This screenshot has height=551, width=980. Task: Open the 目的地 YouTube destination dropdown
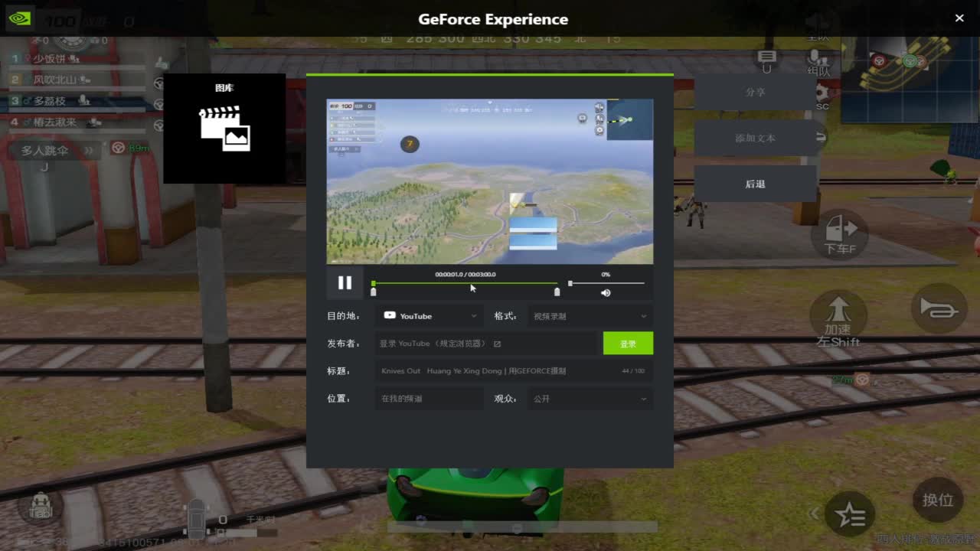click(x=430, y=316)
